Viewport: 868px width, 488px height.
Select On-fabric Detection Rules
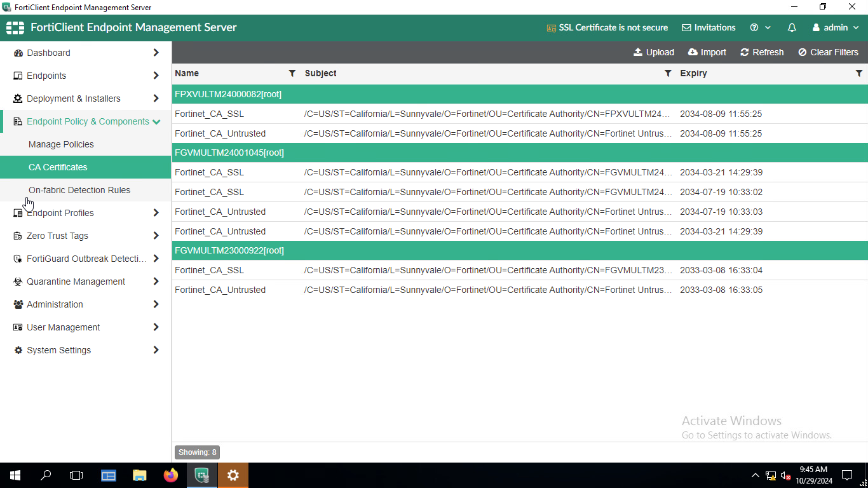point(78,190)
